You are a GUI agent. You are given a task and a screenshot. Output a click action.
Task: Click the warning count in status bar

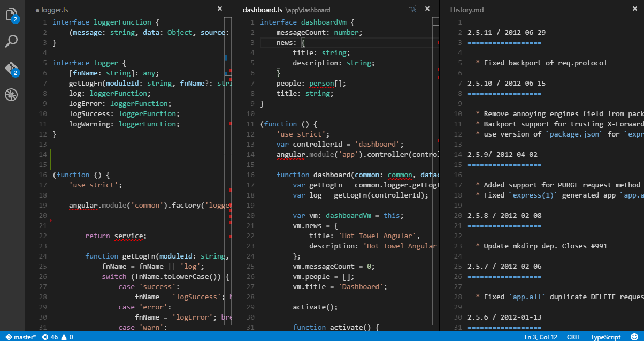tap(67, 337)
